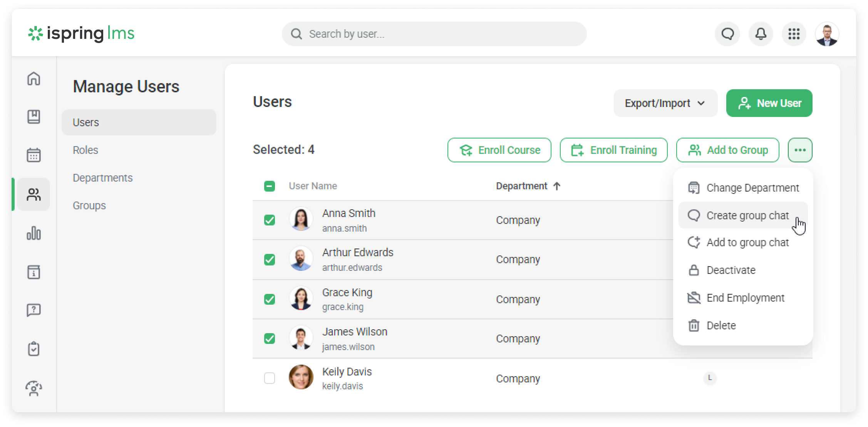This screenshot has width=868, height=427.
Task: Open the help question mark sidebar icon
Action: (34, 310)
